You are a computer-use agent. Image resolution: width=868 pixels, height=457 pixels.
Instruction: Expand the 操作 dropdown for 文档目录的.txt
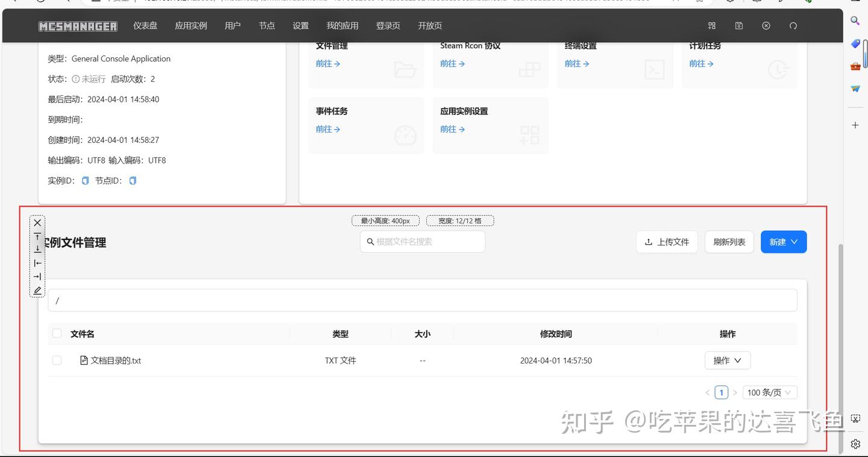click(x=728, y=361)
